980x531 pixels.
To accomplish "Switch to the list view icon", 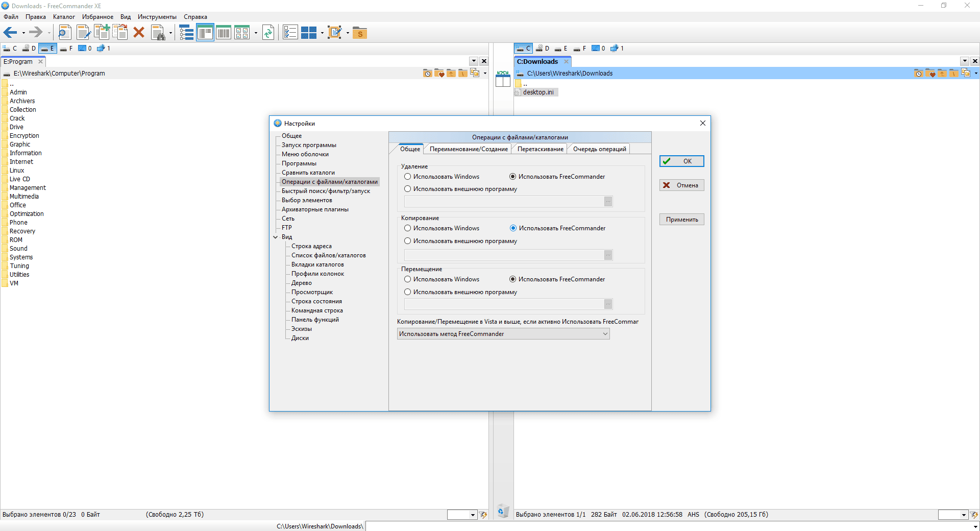I will [x=224, y=33].
